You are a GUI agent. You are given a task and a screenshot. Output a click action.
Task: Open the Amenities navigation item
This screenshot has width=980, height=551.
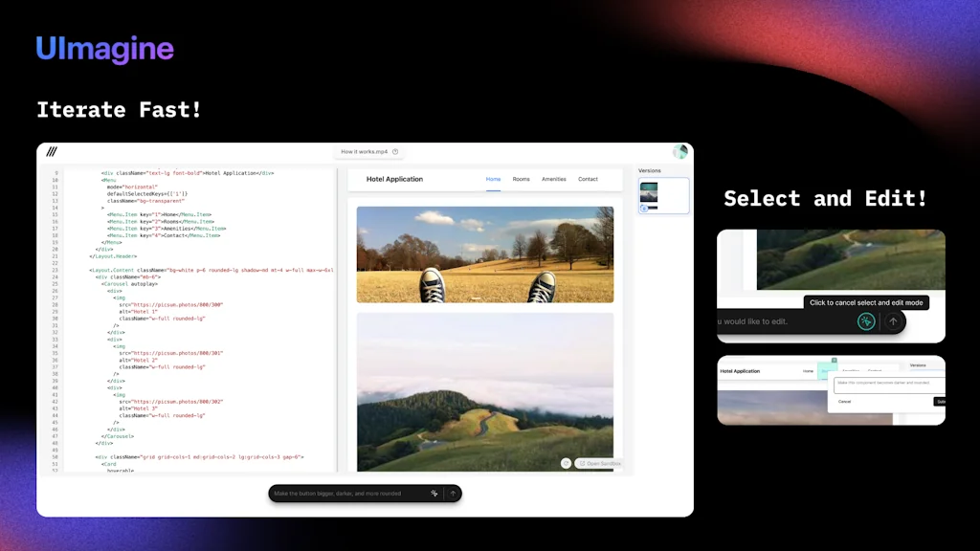553,179
